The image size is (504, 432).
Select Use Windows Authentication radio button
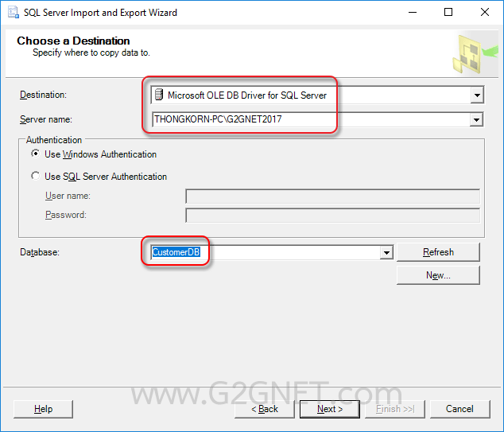pyautogui.click(x=35, y=154)
